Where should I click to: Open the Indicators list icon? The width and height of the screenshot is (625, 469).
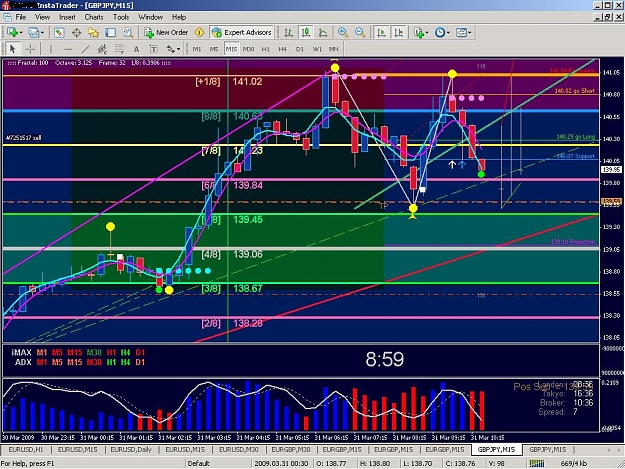[x=419, y=32]
